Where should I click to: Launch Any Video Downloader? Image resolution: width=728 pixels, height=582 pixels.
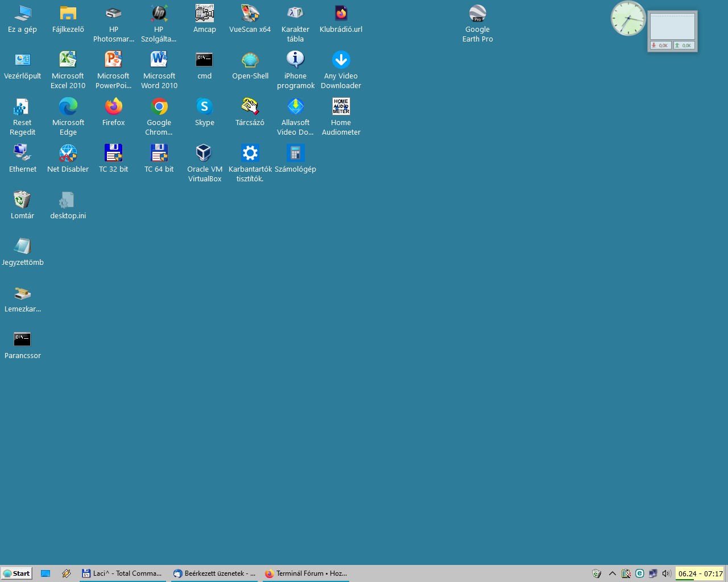341,70
